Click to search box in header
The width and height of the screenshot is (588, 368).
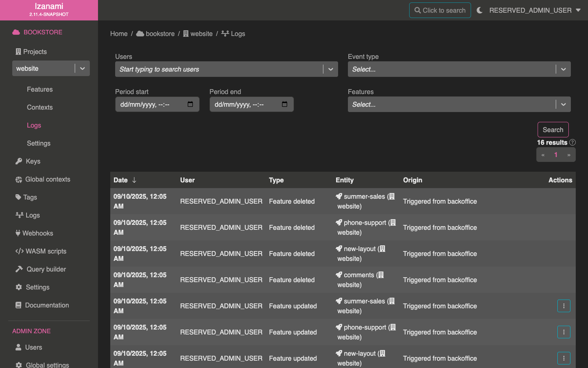(x=440, y=10)
